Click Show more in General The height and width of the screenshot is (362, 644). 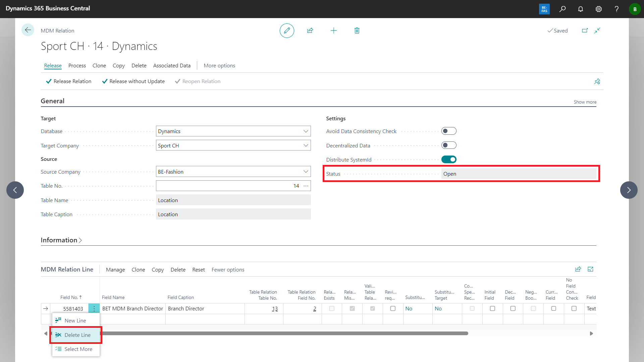[585, 102]
